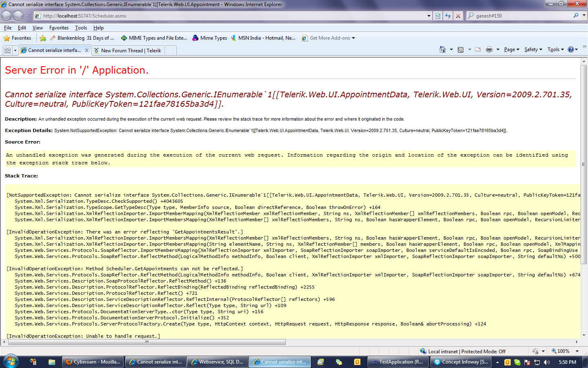Switch to the New Forum Thread | Telerik tab
Screen dimensions: 588x368
(x=128, y=51)
